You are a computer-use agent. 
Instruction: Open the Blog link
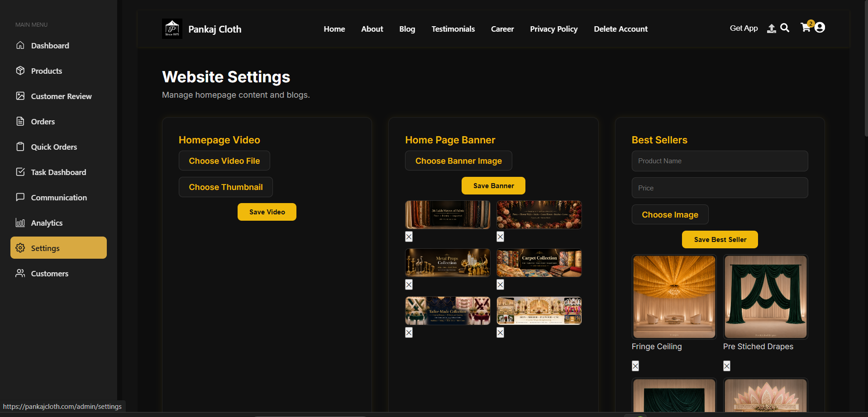[x=407, y=29]
